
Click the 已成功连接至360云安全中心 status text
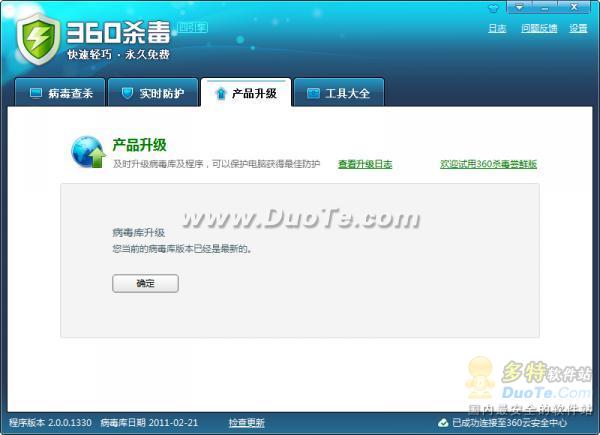(509, 423)
